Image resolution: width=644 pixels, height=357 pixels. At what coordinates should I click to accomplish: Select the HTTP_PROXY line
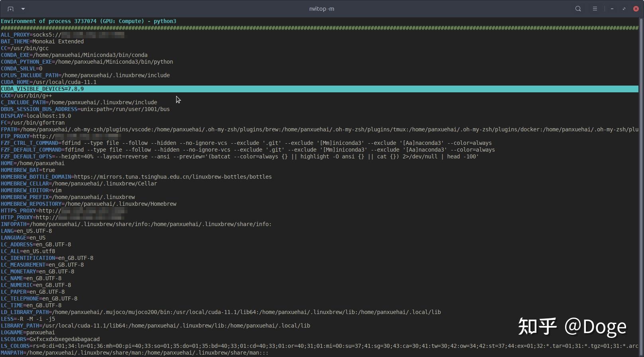point(63,217)
